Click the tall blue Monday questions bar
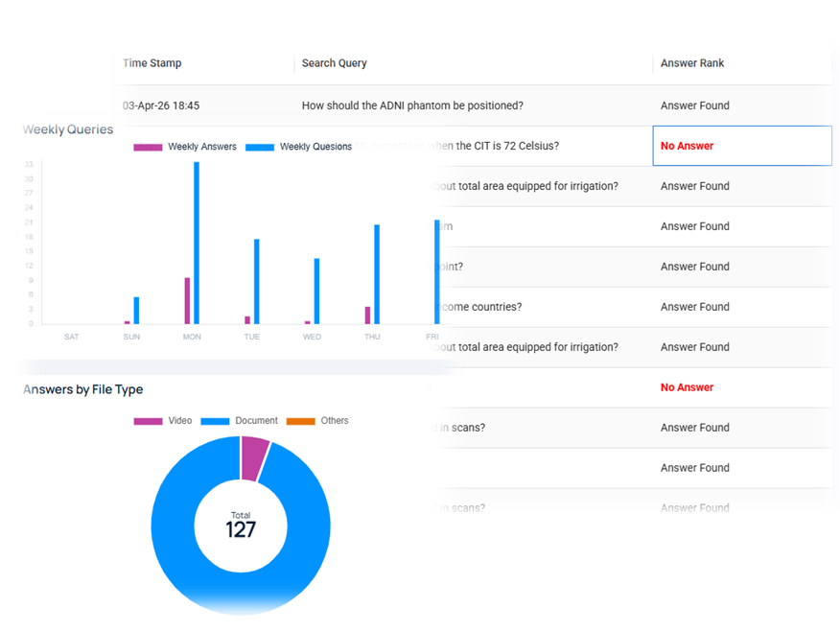This screenshot has height=631, width=840. coord(197,243)
